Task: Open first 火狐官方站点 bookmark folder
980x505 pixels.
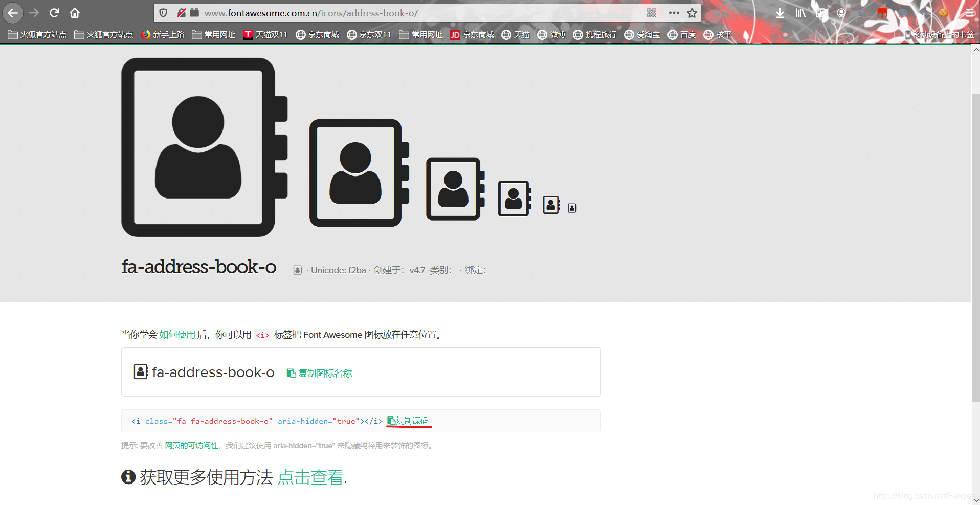Action: [x=37, y=35]
